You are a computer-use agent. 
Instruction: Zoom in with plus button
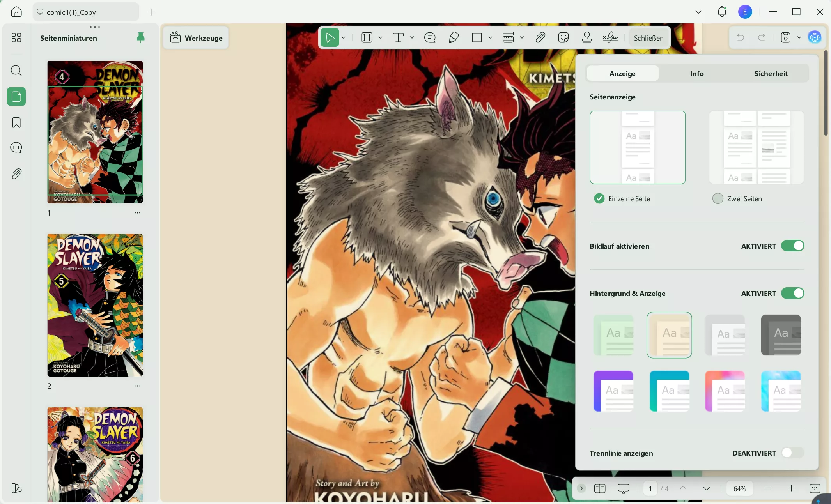[x=791, y=488]
